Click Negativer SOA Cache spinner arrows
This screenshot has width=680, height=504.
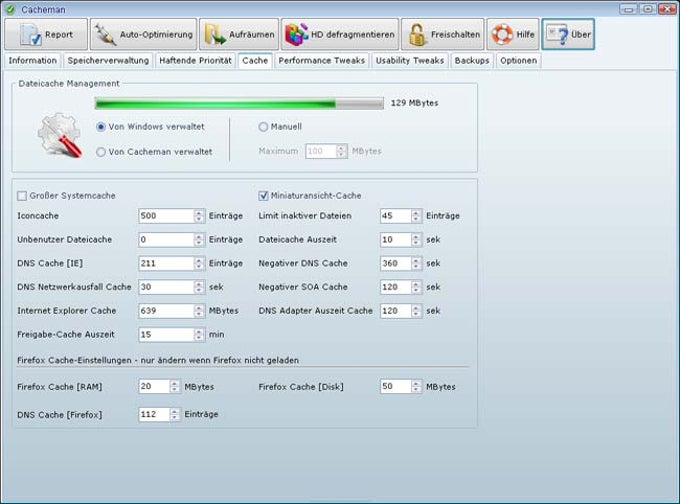(416, 287)
